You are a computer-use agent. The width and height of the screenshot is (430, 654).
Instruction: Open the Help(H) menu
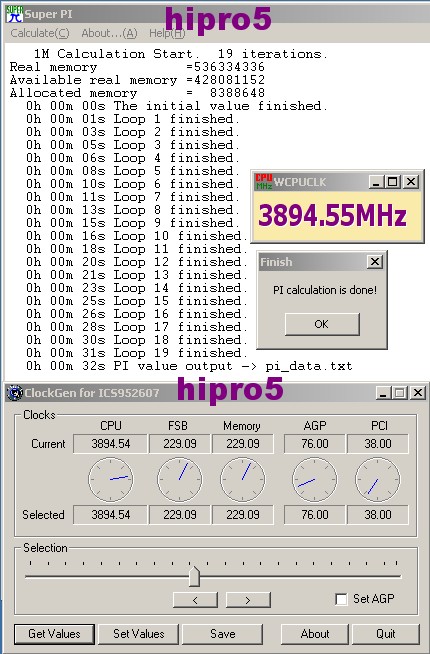click(167, 33)
